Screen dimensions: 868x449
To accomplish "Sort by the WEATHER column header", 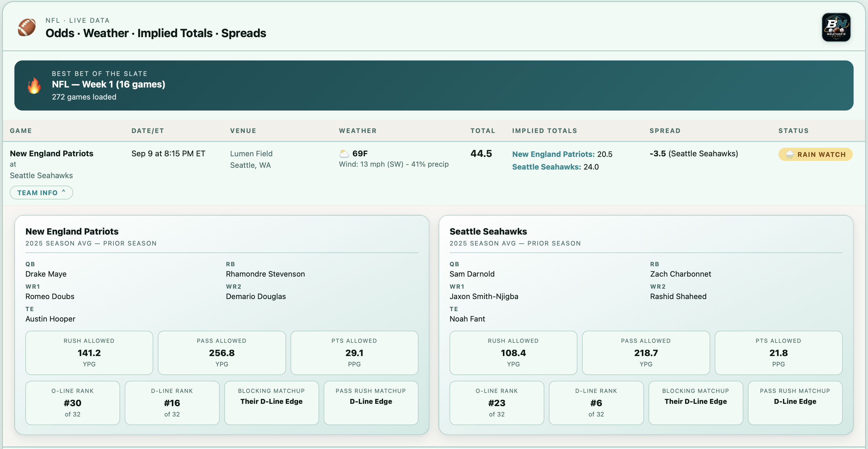I will 357,131.
